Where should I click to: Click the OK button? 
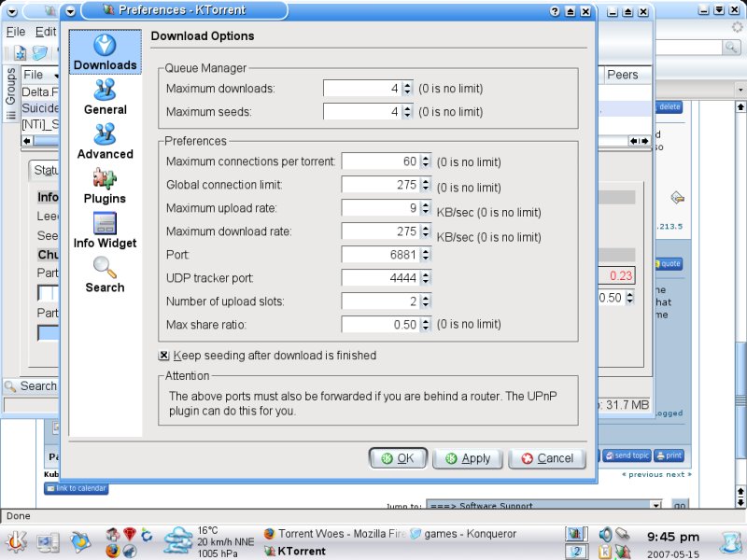click(x=398, y=458)
